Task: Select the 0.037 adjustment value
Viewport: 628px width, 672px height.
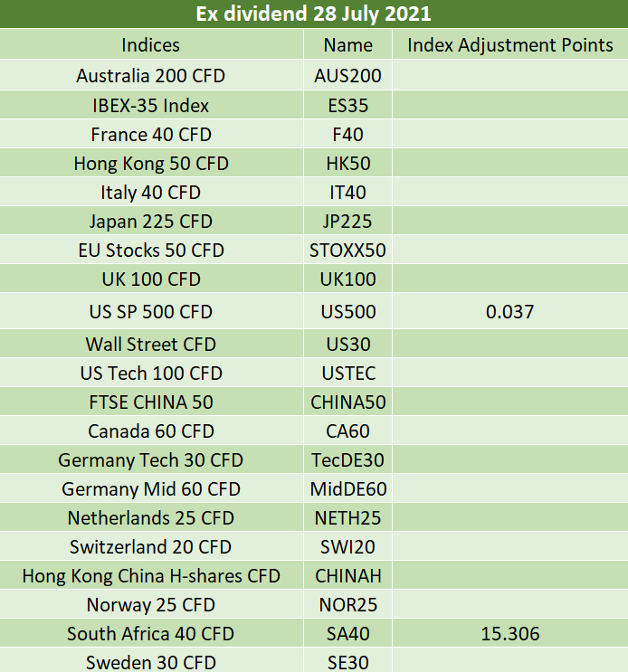Action: coord(510,312)
